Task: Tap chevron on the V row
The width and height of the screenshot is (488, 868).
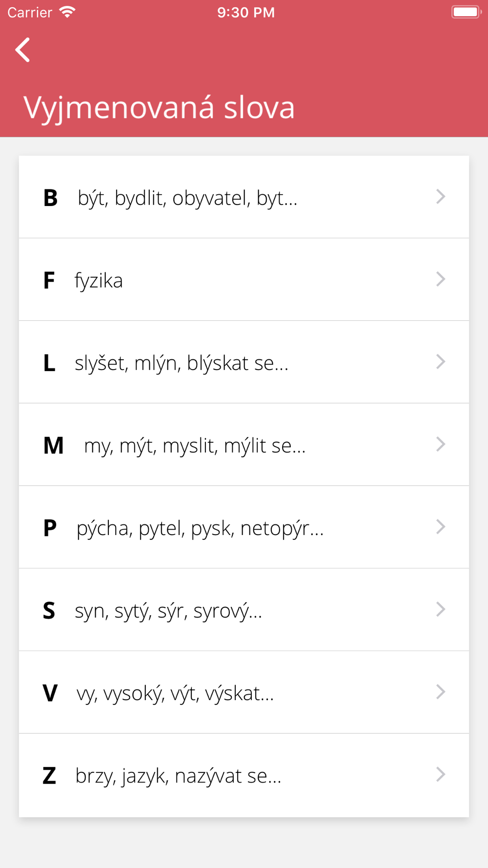Action: tap(441, 692)
